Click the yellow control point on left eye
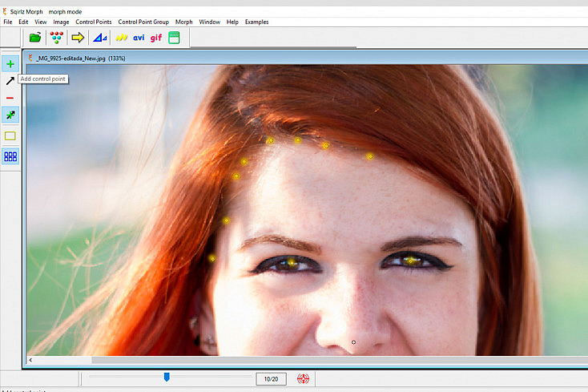 click(x=292, y=262)
